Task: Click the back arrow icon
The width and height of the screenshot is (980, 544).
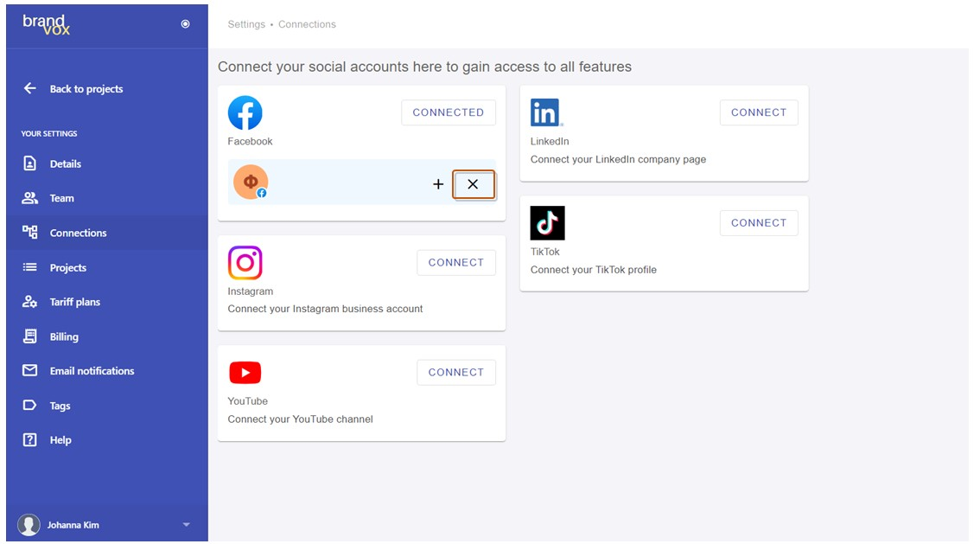Action: 30,88
